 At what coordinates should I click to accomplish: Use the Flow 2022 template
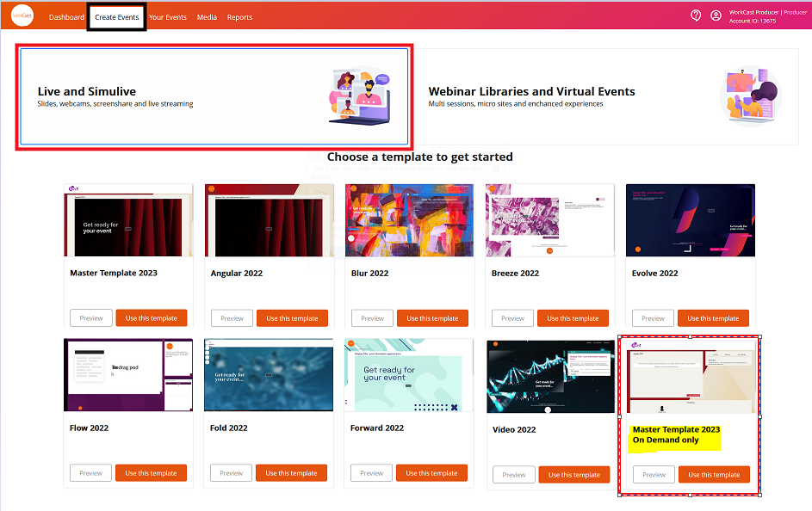(x=151, y=473)
